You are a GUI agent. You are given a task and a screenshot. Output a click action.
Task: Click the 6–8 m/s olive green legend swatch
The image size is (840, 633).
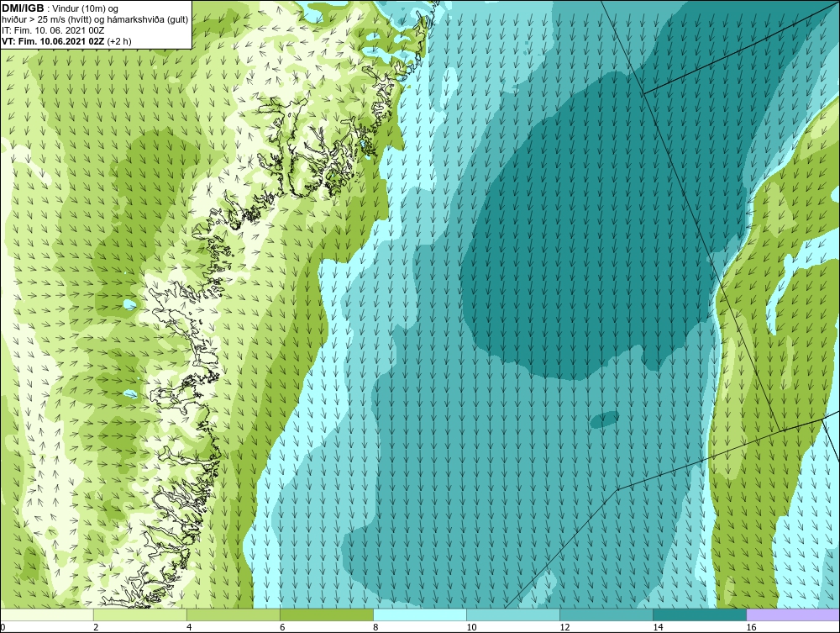pyautogui.click(x=326, y=615)
